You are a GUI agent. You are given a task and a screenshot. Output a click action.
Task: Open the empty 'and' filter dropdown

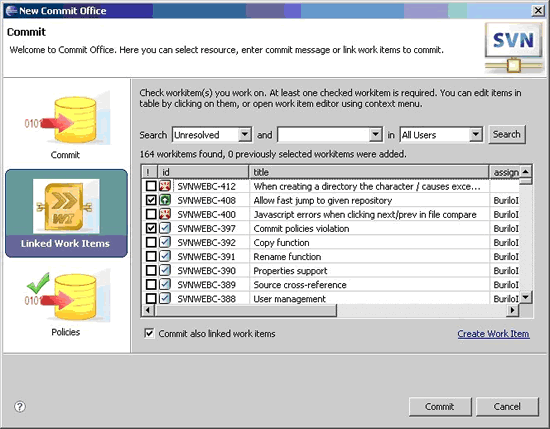(x=375, y=134)
